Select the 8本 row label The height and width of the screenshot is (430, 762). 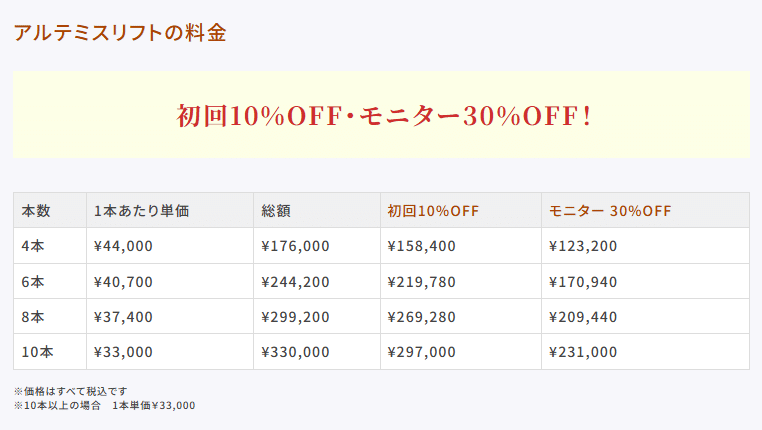tap(33, 317)
